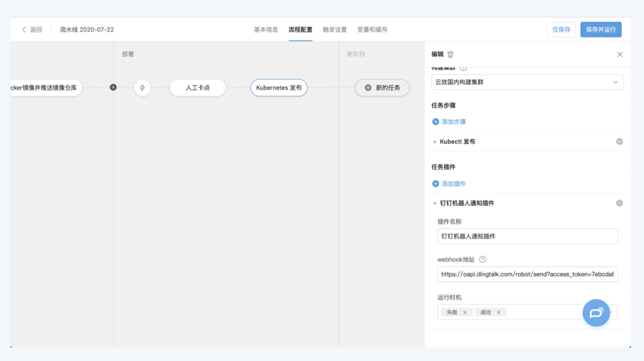The image size is (644, 361).
Task: Click the 任务步骤 section heading
Action: pos(443,105)
